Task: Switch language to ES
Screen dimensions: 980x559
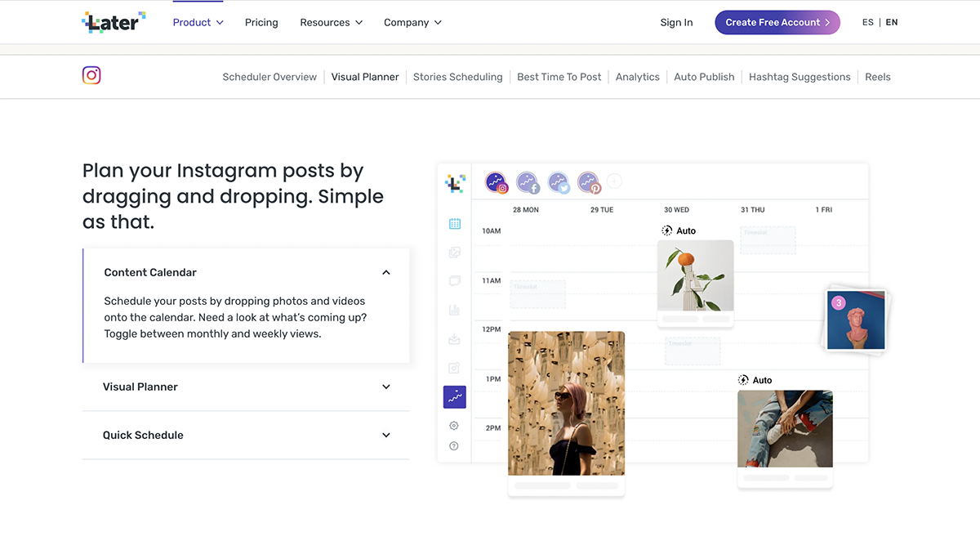Action: (867, 22)
